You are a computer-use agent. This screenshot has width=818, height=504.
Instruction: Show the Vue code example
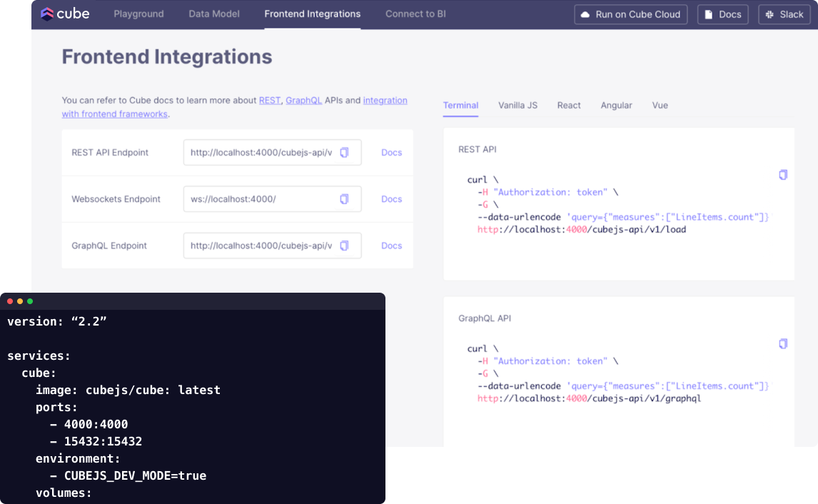(660, 106)
